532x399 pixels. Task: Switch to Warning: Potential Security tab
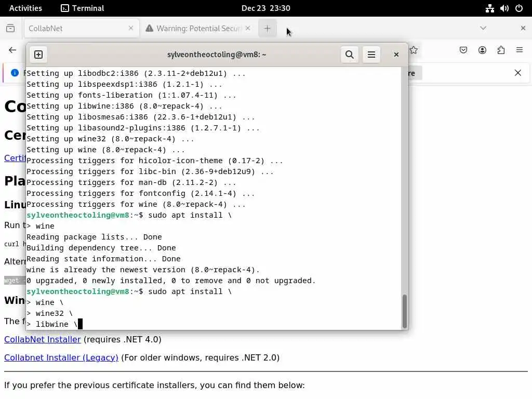198,28
